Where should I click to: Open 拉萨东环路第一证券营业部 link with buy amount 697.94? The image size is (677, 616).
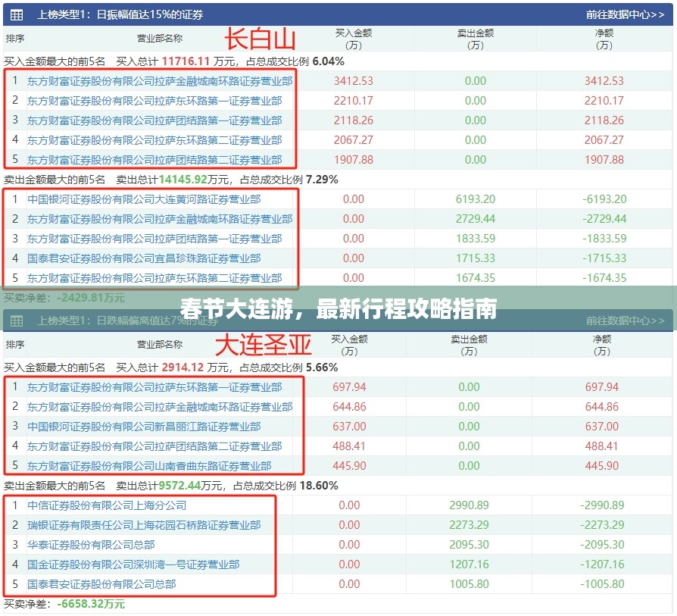[154, 387]
